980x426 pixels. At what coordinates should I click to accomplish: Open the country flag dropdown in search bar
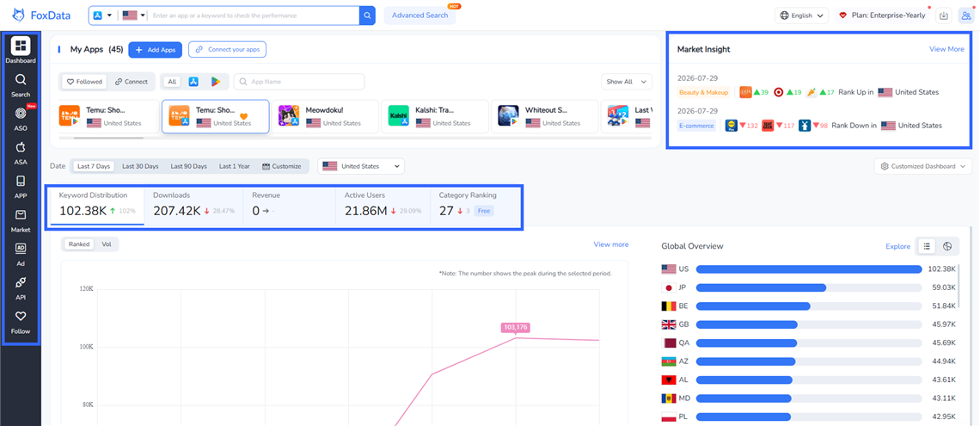tap(134, 15)
